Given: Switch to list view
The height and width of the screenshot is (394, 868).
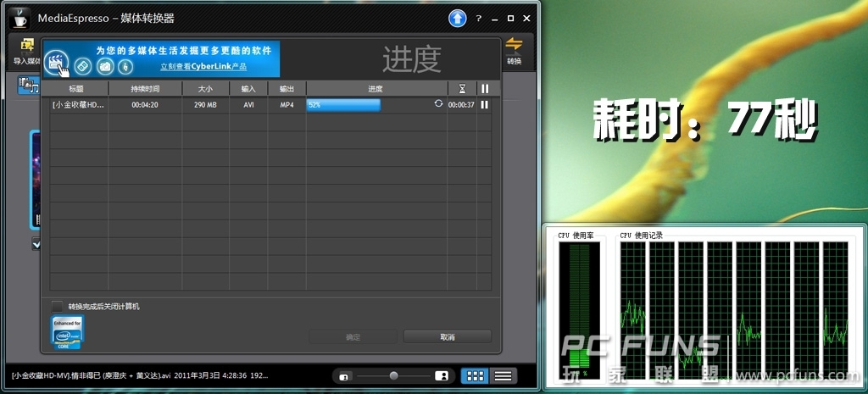Looking at the screenshot, I should click(x=503, y=375).
